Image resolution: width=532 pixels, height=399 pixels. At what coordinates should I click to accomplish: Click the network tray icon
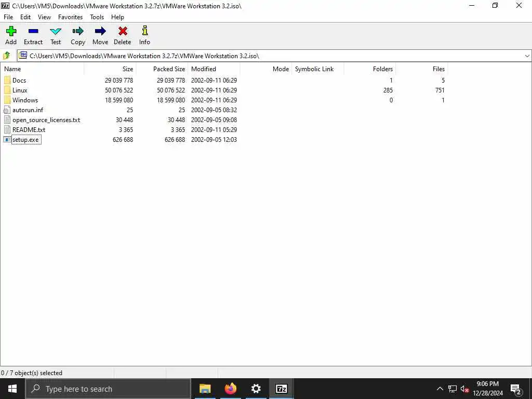click(x=453, y=389)
